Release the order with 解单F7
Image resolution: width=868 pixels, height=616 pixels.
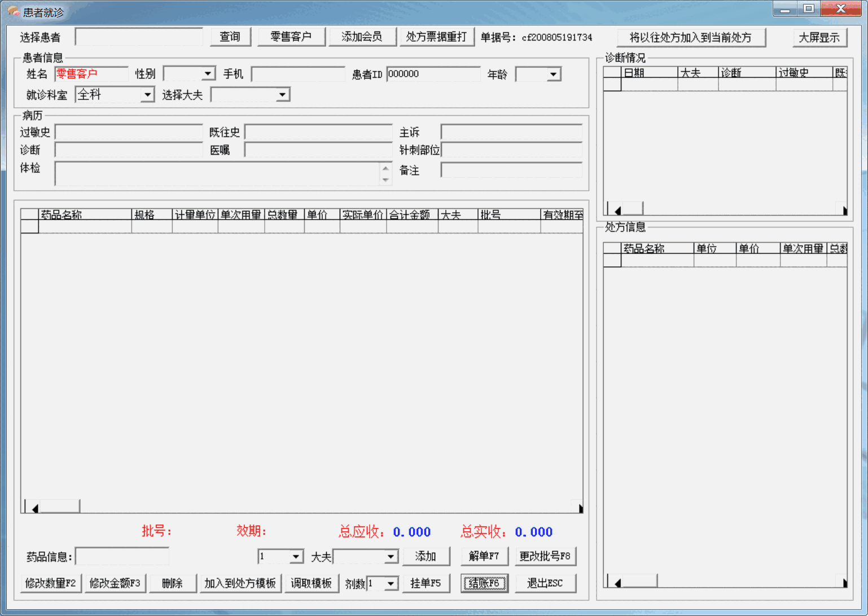tap(484, 556)
